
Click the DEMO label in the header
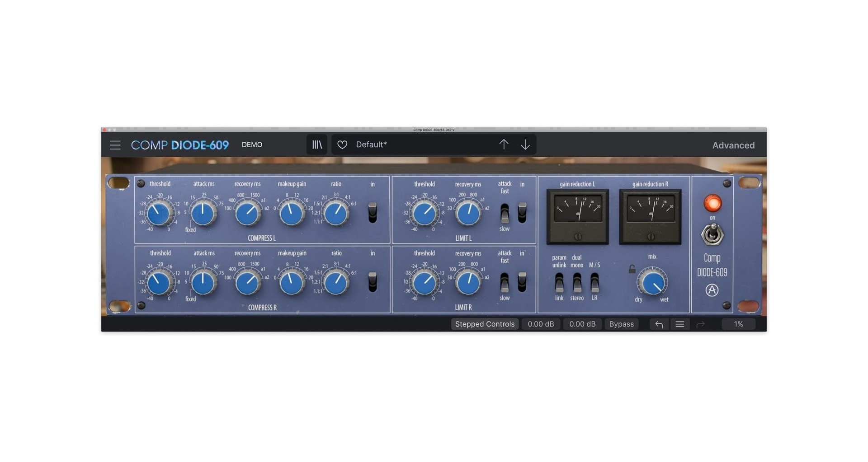pos(252,145)
